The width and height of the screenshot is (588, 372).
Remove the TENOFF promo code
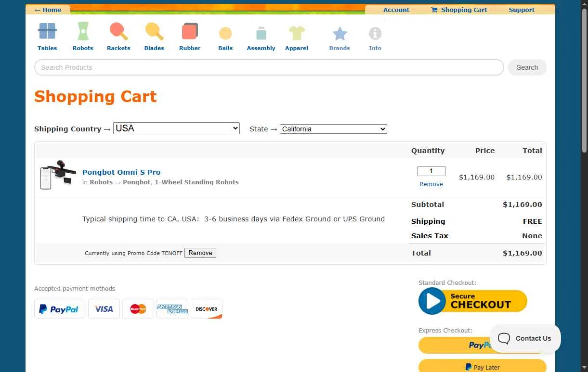tap(200, 253)
